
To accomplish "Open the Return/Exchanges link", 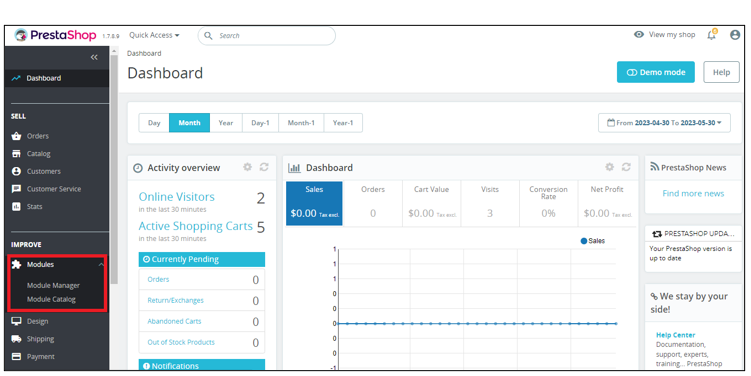I will 175,300.
